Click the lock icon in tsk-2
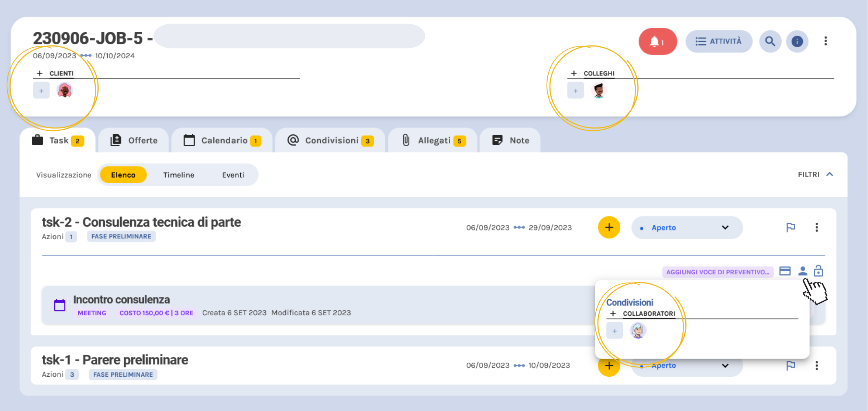This screenshot has width=868, height=411. point(819,271)
